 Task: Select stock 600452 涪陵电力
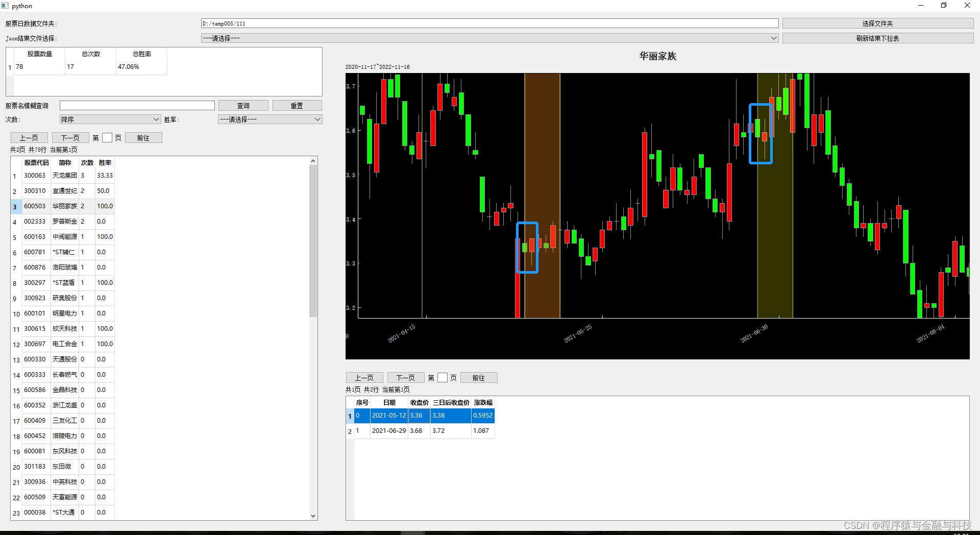(x=63, y=436)
